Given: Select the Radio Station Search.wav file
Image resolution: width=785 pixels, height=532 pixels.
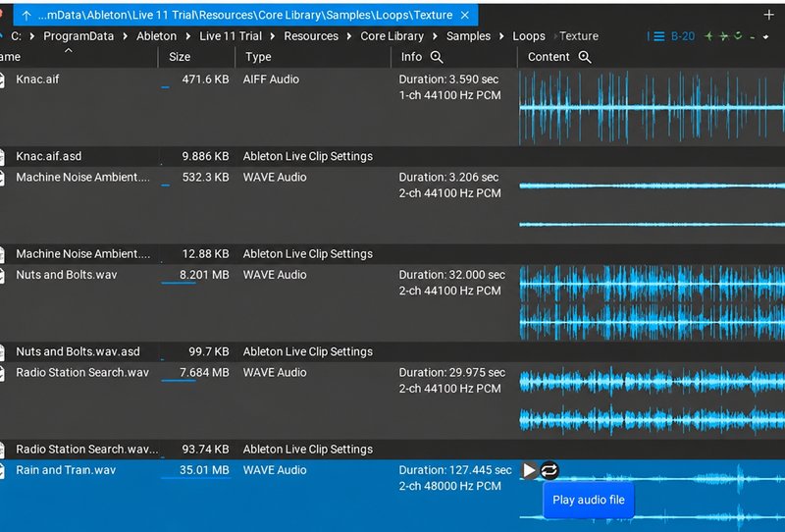Looking at the screenshot, I should click(82, 373).
